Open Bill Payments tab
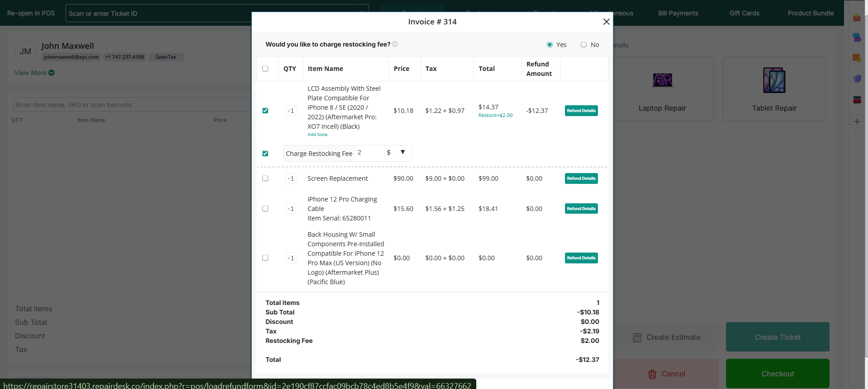 tap(678, 13)
